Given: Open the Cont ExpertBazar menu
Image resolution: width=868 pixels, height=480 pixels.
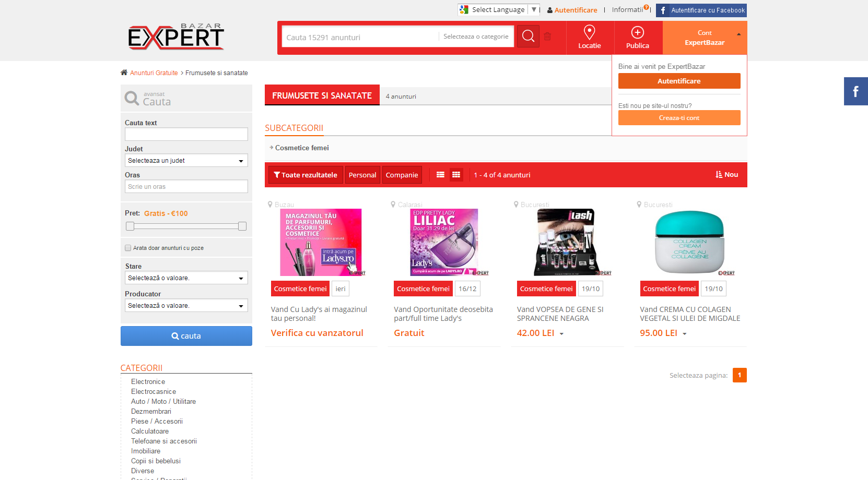Looking at the screenshot, I should click(705, 38).
